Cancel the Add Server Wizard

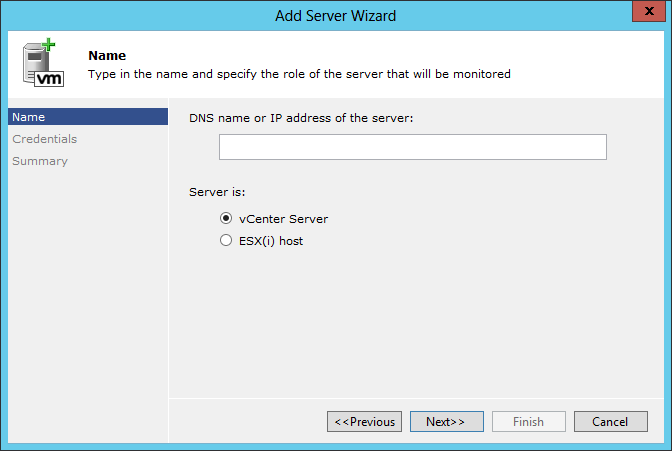coord(611,422)
